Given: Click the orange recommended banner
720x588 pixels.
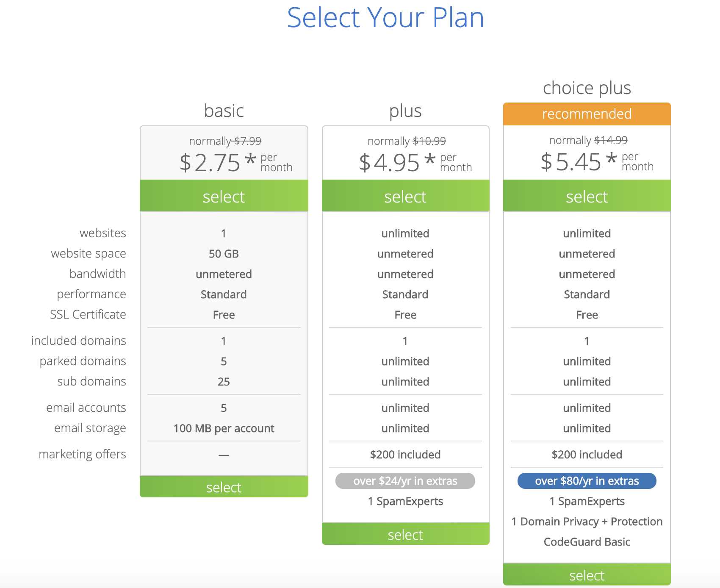Looking at the screenshot, I should [587, 114].
